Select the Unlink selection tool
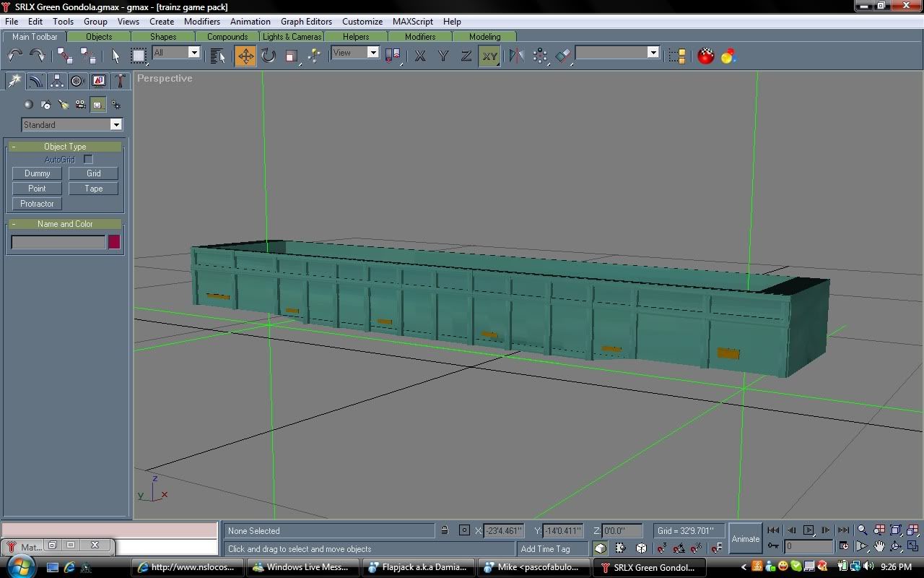 [88, 56]
